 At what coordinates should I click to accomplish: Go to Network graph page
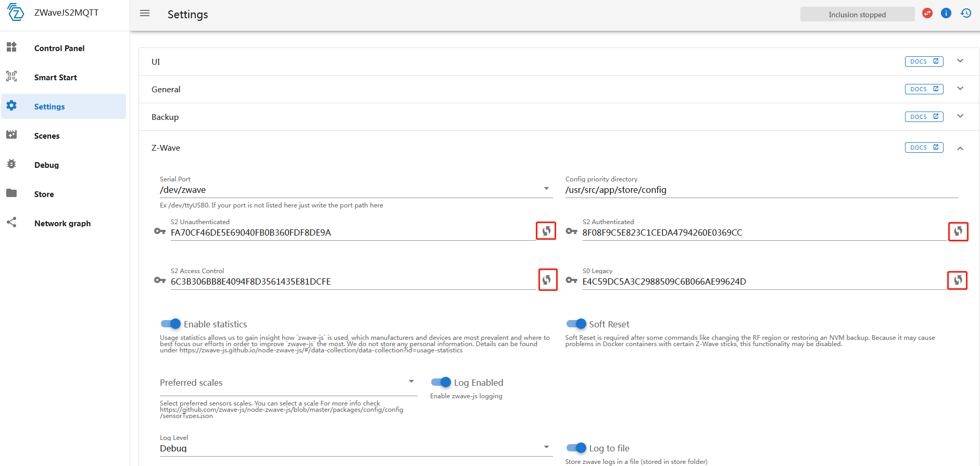[64, 223]
